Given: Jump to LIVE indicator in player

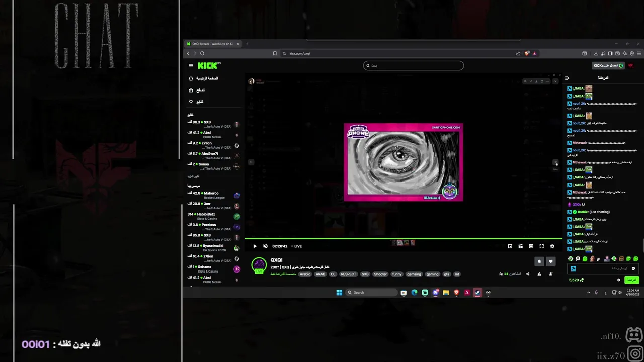Looking at the screenshot, I should (x=296, y=246).
